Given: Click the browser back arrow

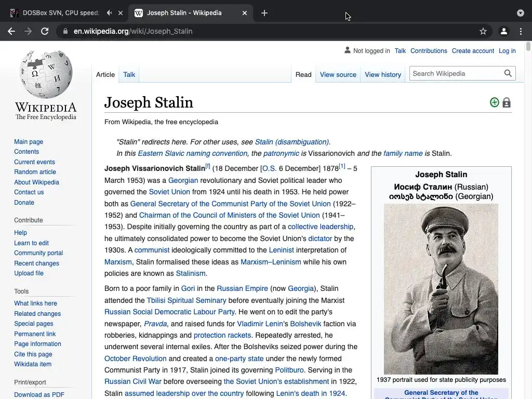Looking at the screenshot, I should 11,31.
